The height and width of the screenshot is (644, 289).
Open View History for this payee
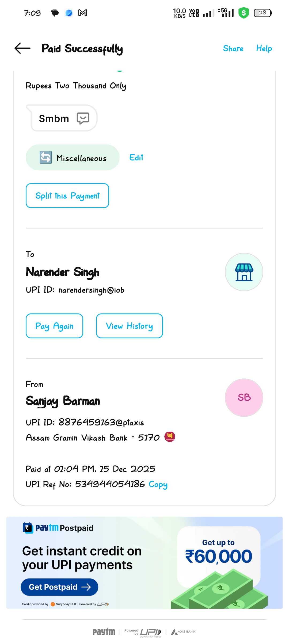click(129, 326)
